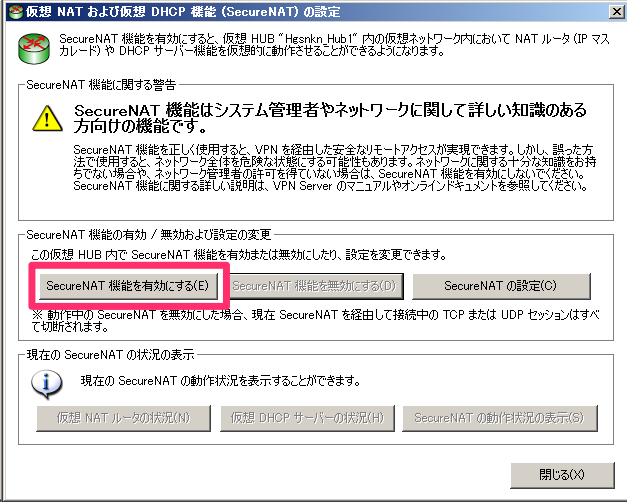627x502 pixels.
Task: Click the title bar app icon
Action: click(16, 12)
